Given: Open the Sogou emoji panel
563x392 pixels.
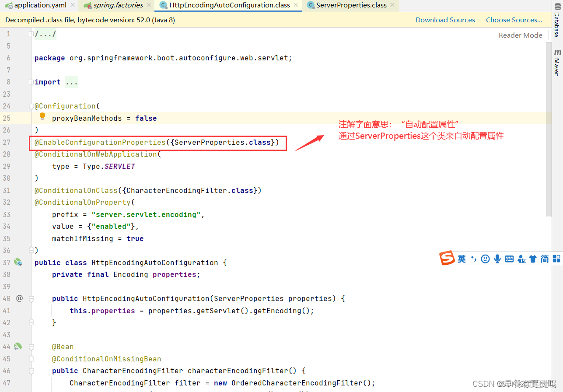Looking at the screenshot, I should click(x=485, y=259).
